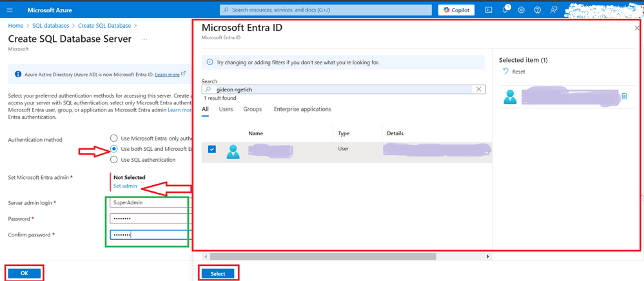Click the search resources, services, and docs box
This screenshot has height=281, width=644.
326,10
